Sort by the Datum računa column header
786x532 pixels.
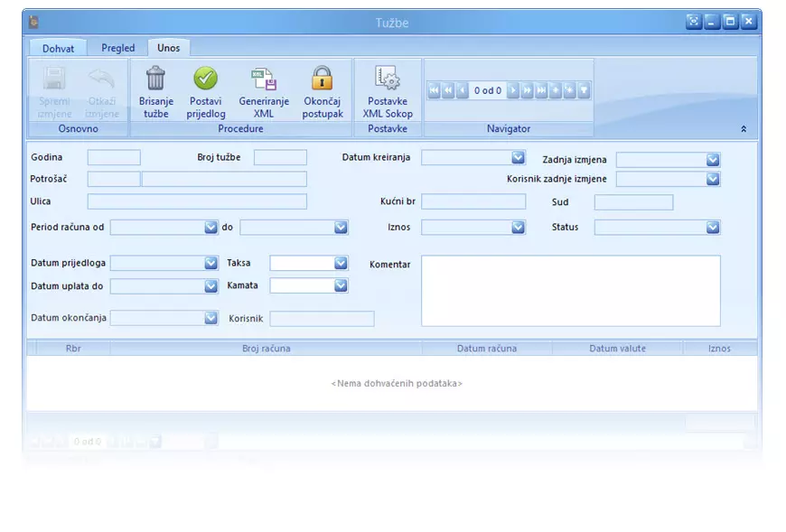487,348
